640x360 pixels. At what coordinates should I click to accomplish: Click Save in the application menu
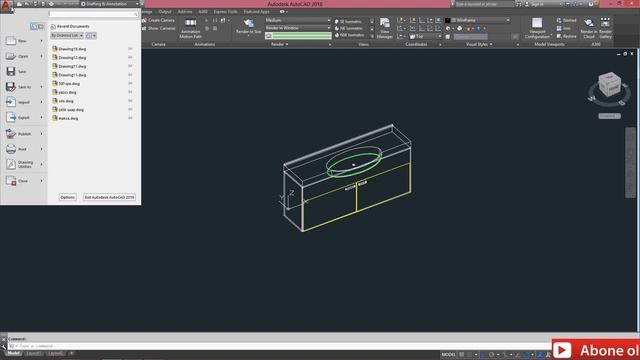23,71
